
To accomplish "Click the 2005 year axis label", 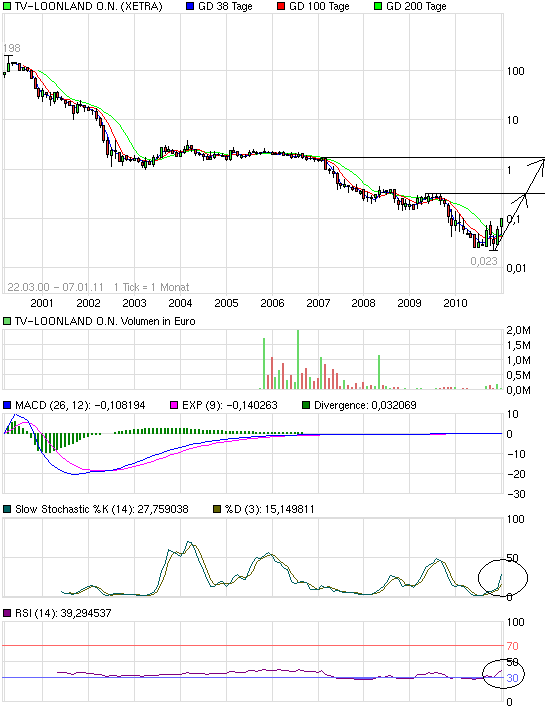I will tap(226, 303).
